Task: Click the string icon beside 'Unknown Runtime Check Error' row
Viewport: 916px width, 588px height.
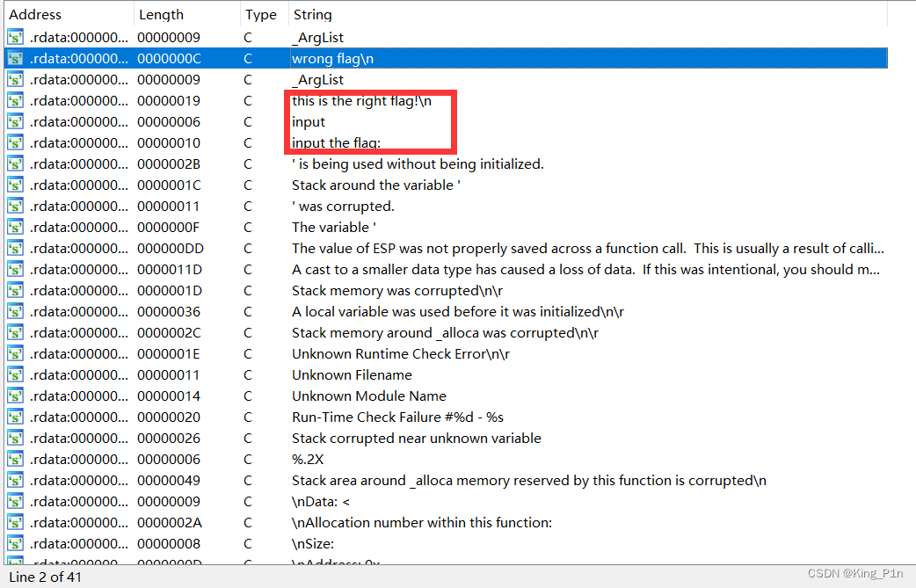Action: [15, 354]
